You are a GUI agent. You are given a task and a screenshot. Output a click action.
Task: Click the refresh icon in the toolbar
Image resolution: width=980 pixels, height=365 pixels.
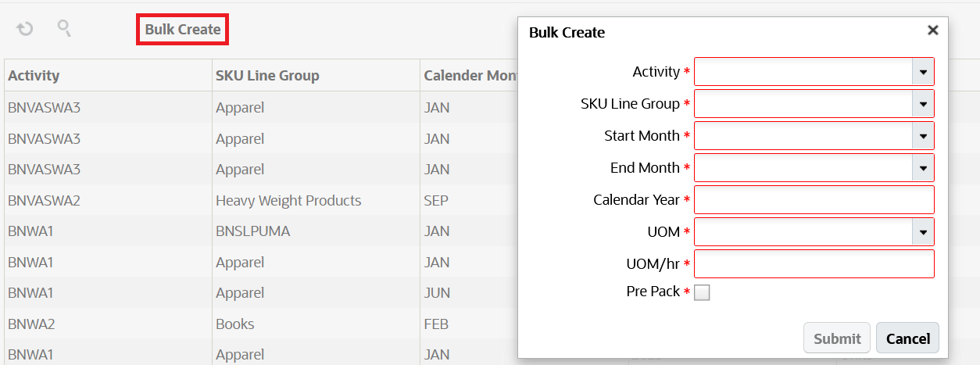coord(25,30)
